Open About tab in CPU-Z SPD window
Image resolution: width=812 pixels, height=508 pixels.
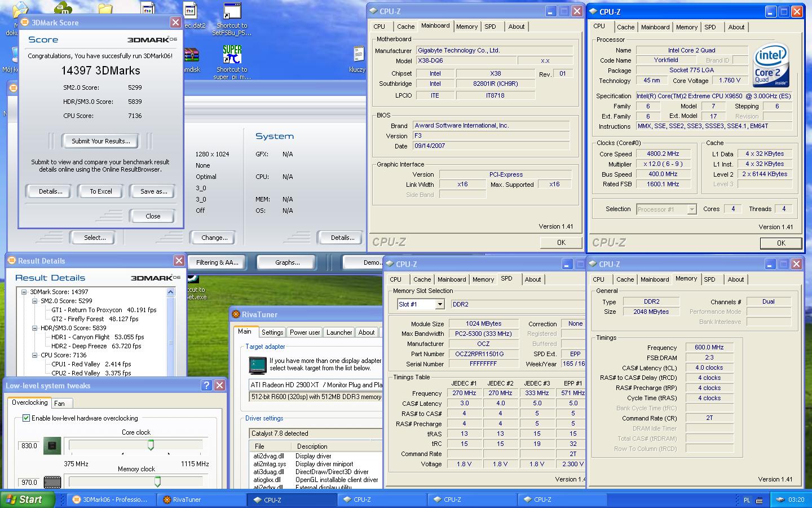click(533, 279)
